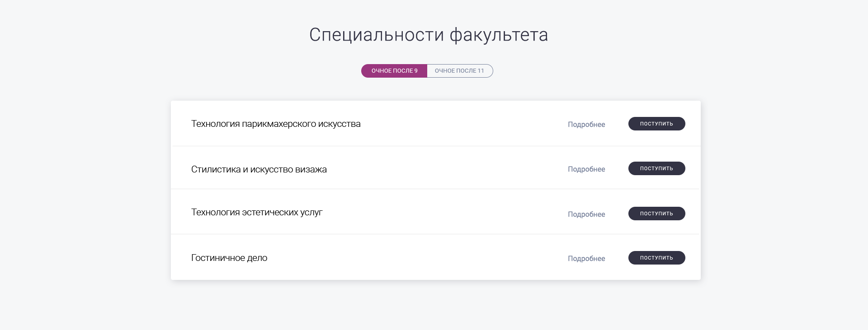
Task: Click Подробнее link for Гостиничное дело
Action: tap(586, 259)
